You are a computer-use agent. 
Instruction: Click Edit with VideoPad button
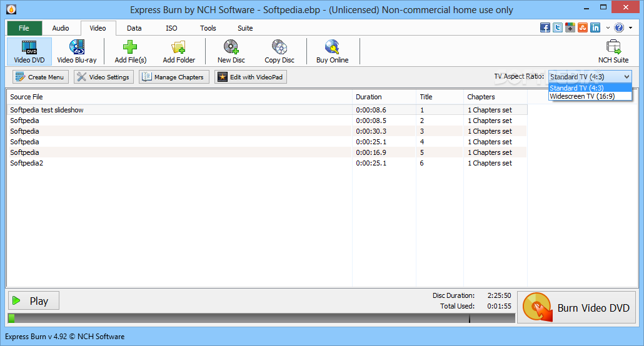click(251, 77)
